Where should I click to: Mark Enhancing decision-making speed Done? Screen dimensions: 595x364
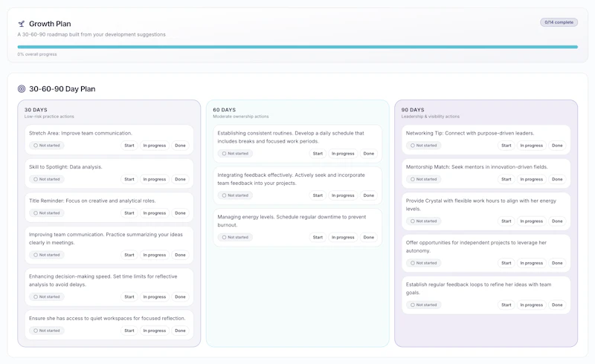180,297
